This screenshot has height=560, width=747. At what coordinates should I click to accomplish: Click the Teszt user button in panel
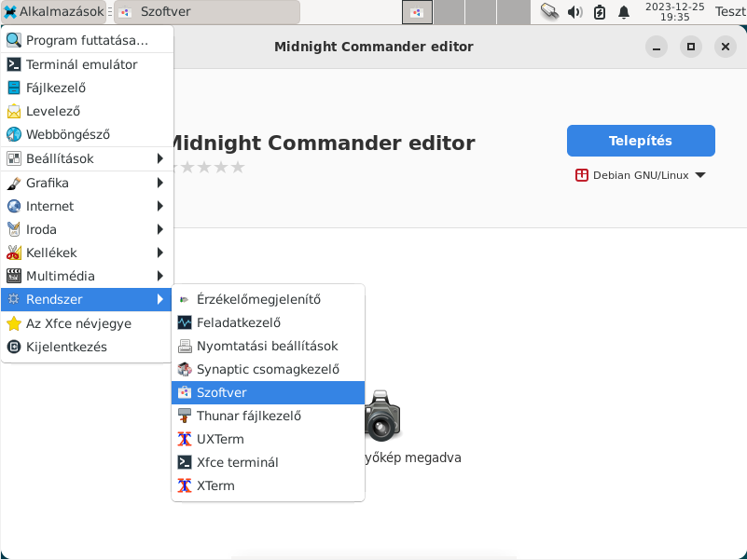click(x=730, y=11)
